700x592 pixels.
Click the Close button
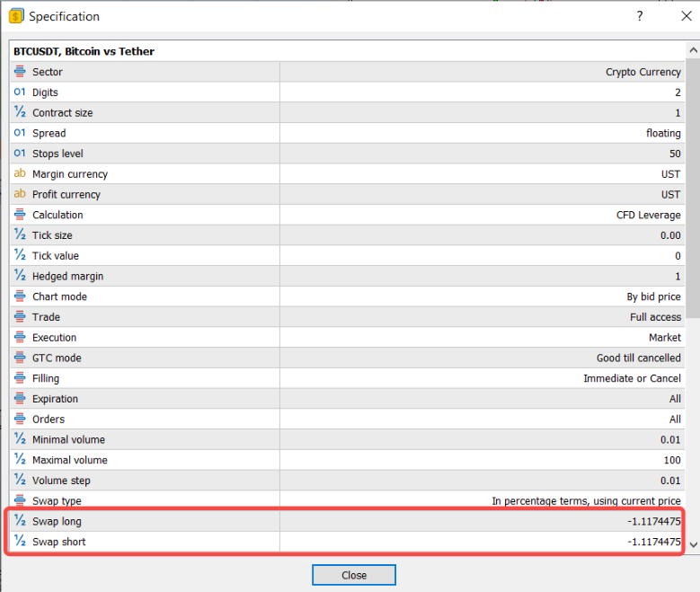pos(353,575)
